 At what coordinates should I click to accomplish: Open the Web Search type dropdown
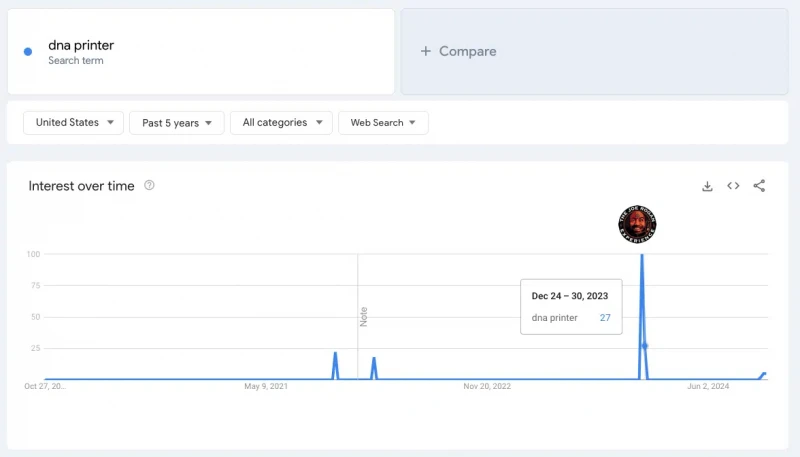(x=383, y=123)
